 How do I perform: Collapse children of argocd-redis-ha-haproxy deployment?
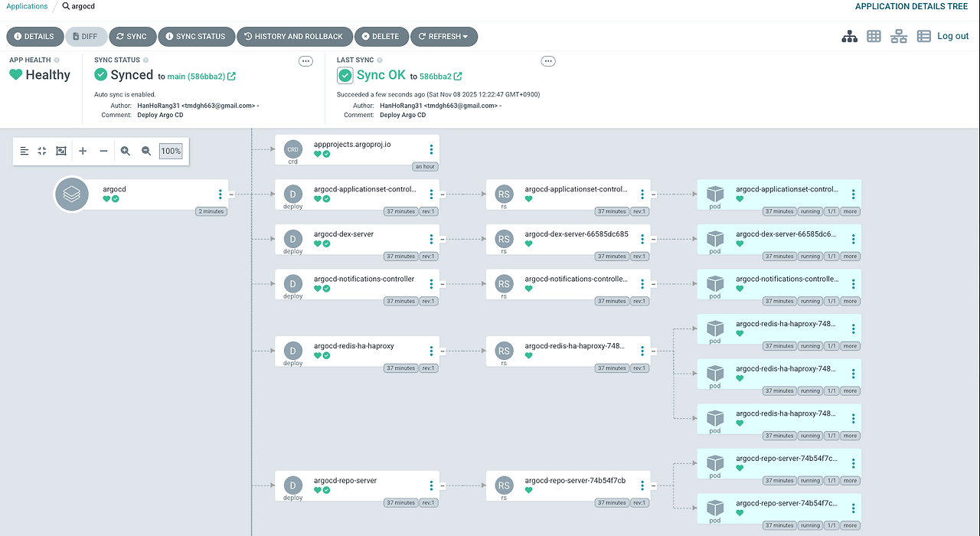tap(443, 351)
